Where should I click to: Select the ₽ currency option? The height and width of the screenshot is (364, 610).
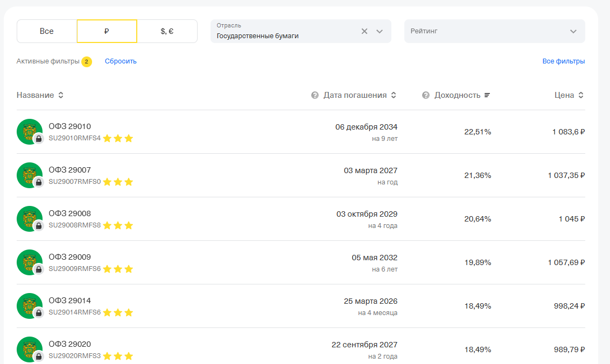pos(107,31)
